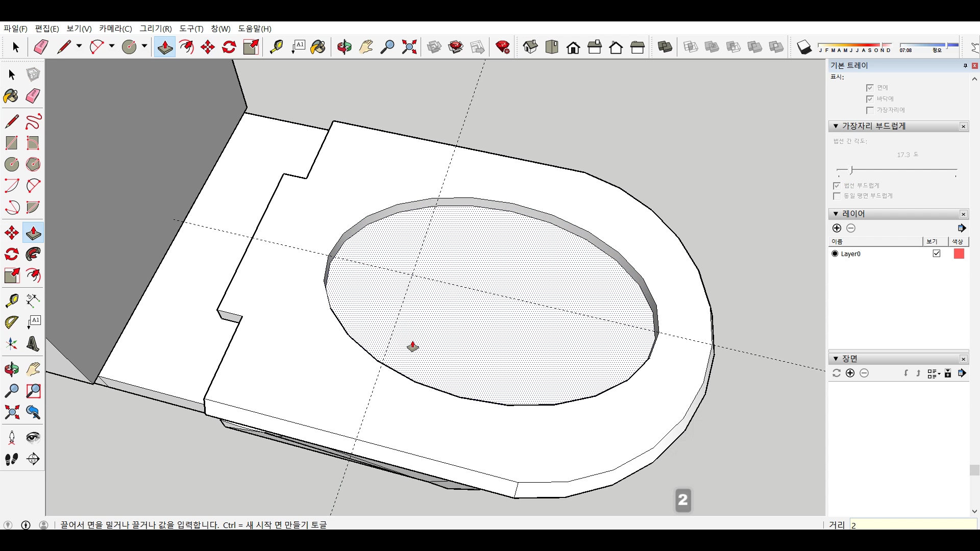Click the Layer0 red color swatch

959,254
